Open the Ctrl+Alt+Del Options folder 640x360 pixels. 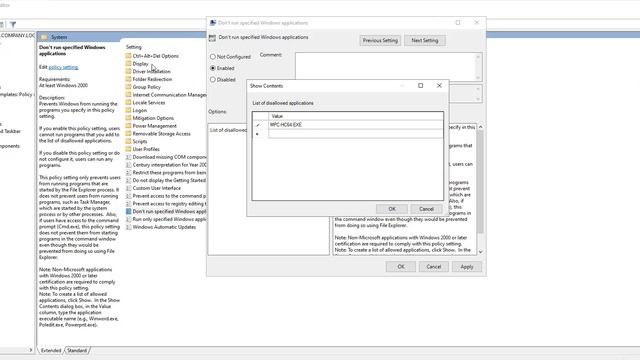152,56
